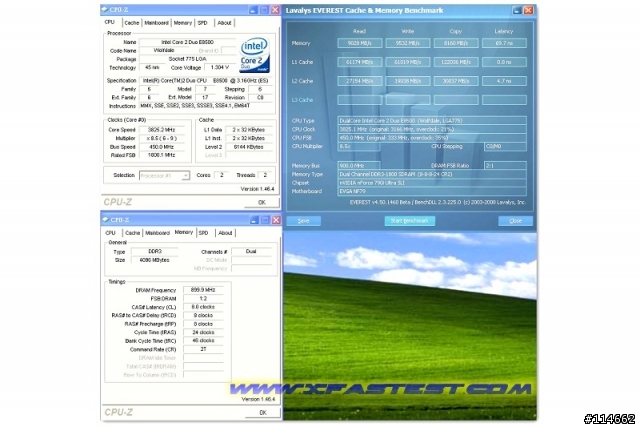Click OK in the bottom CPU-Z window
The height and width of the screenshot is (427, 640).
(x=263, y=412)
